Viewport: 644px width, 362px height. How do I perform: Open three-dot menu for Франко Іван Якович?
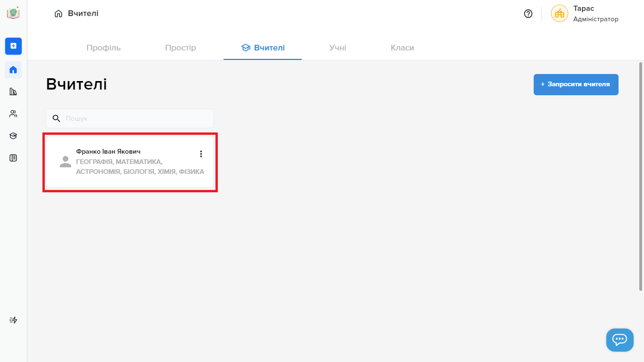click(x=201, y=154)
